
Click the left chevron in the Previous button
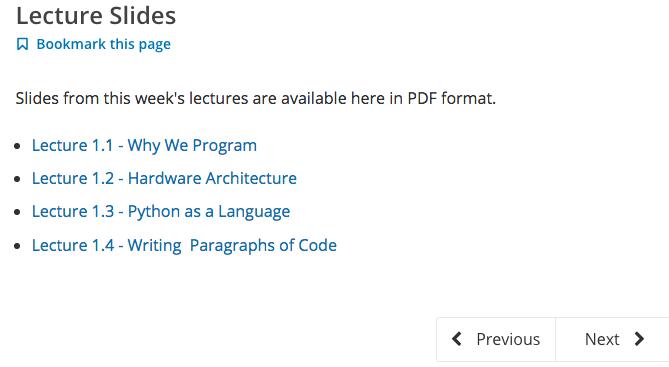457,339
